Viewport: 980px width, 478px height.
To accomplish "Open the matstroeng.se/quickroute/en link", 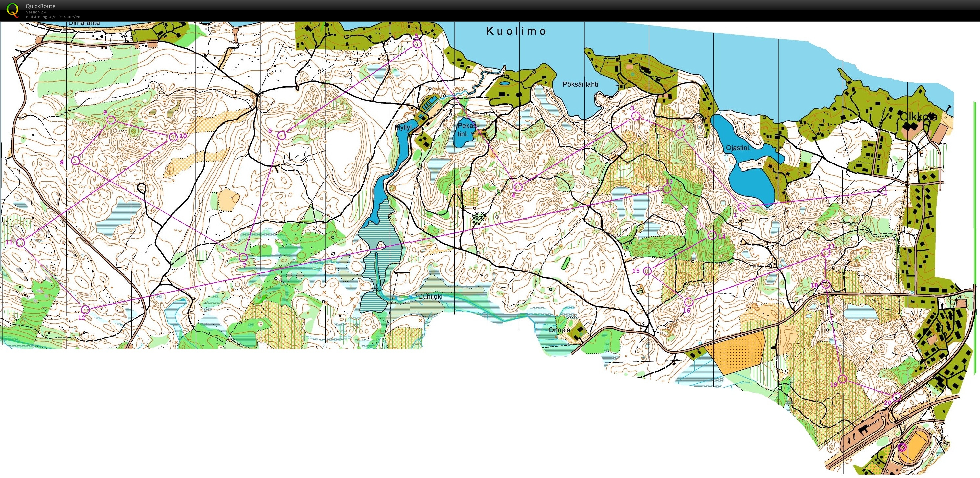I will coord(53,17).
